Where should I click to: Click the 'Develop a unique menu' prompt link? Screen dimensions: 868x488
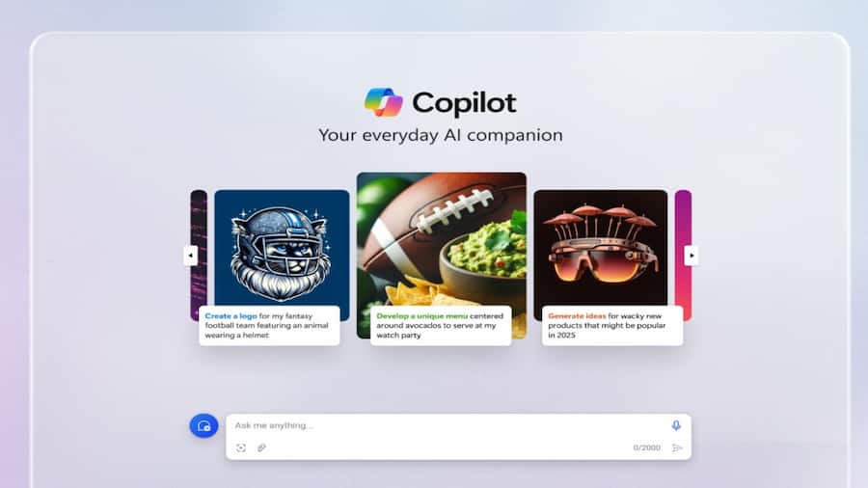421,316
